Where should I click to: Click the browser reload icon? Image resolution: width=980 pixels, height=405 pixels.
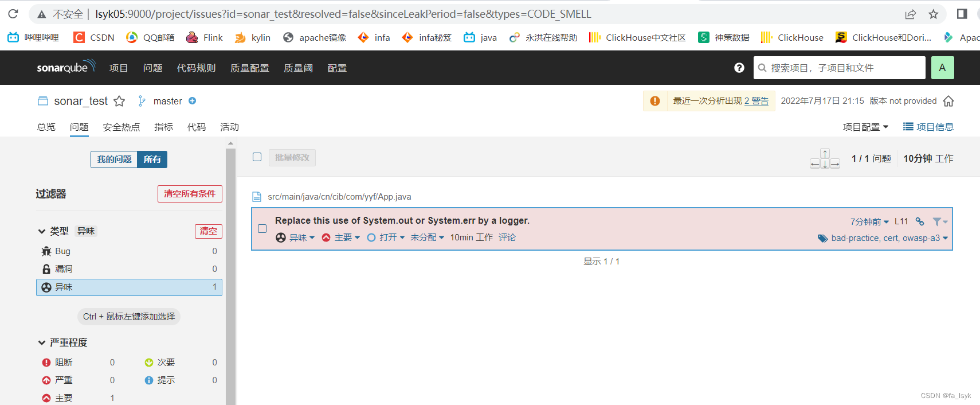click(13, 14)
